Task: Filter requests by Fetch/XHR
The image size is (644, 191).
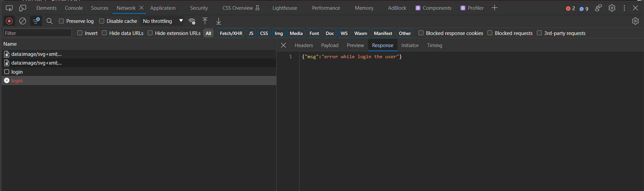Action: [231, 33]
